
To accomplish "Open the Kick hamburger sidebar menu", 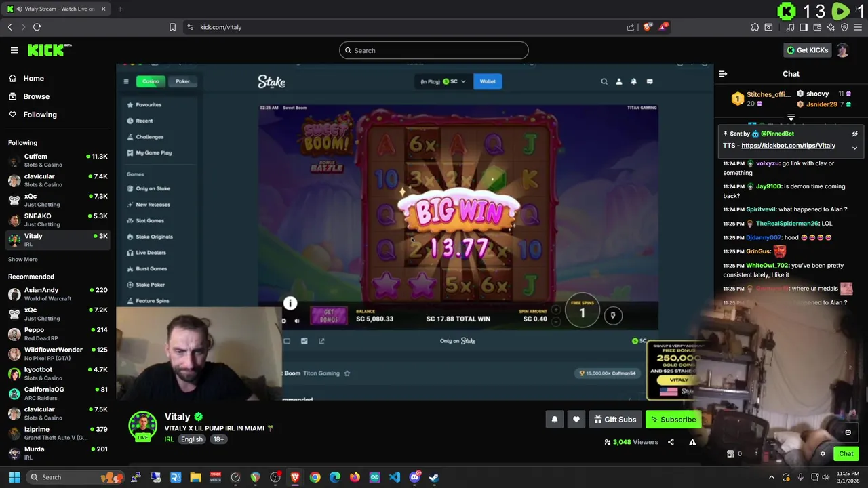I will click(14, 50).
